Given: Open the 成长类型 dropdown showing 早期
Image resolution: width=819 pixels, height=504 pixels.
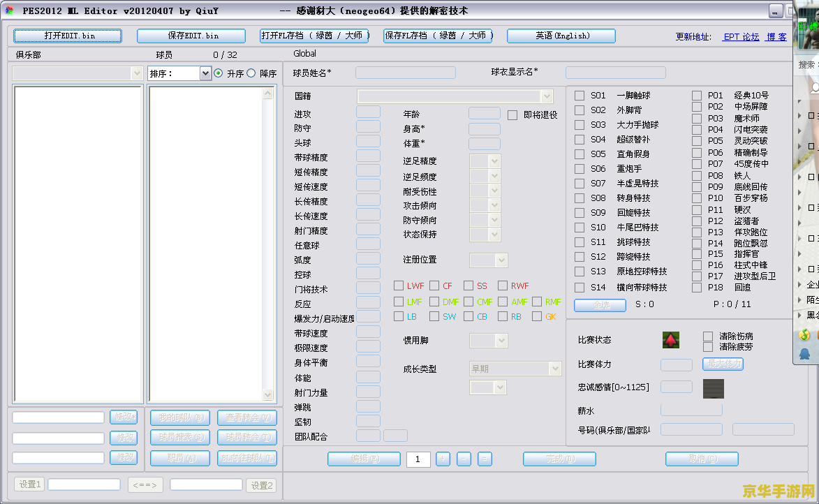Looking at the screenshot, I should pyautogui.click(x=515, y=369).
